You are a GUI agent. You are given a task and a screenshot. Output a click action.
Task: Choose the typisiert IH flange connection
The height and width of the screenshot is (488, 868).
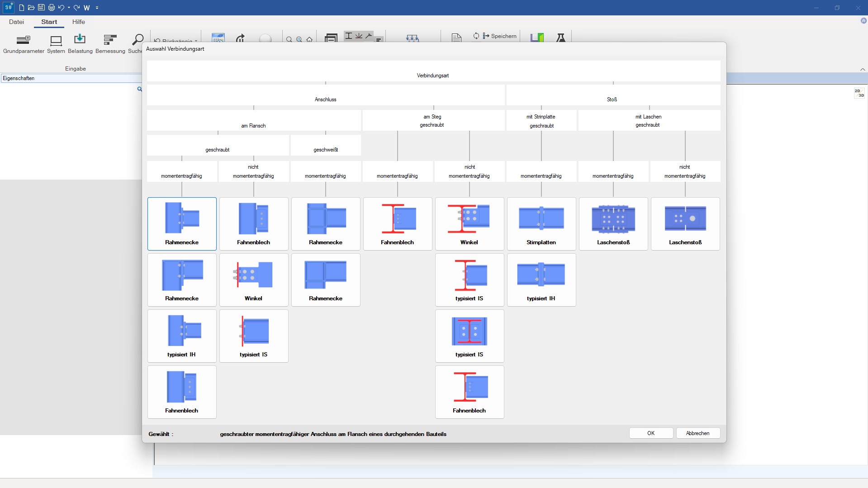[182, 336]
